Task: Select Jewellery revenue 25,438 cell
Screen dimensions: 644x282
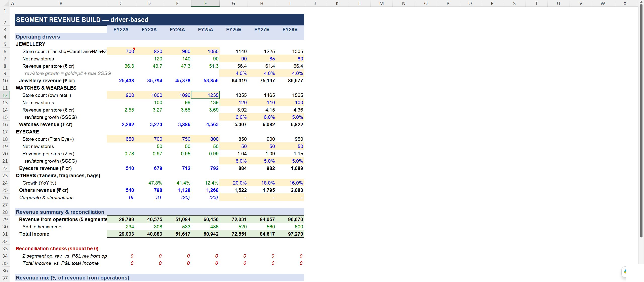Action: tap(121, 81)
